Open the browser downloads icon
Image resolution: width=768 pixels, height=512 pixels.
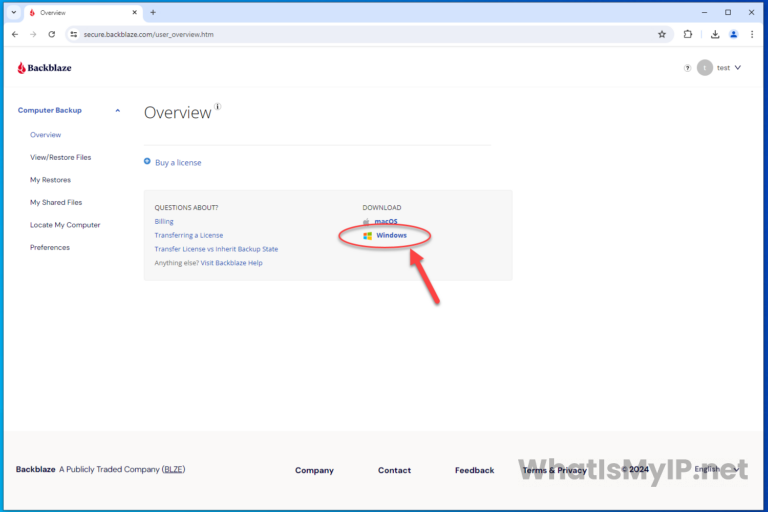[x=715, y=34]
